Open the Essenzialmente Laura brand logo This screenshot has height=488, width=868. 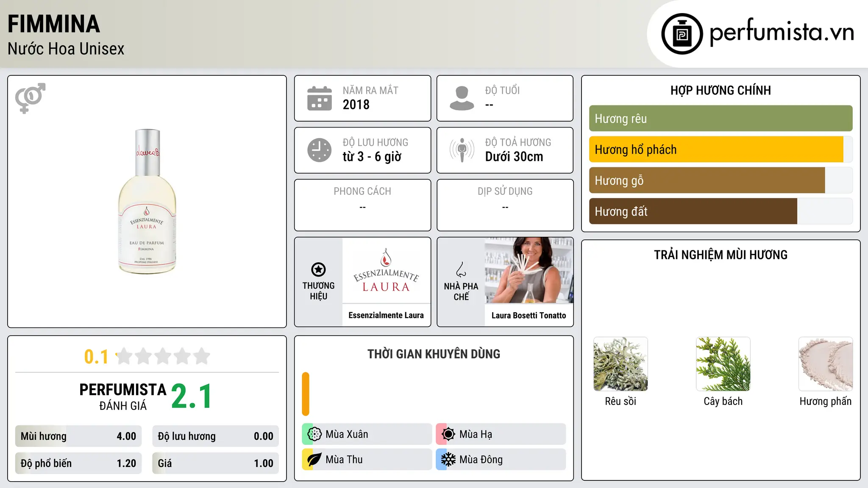[x=386, y=270]
